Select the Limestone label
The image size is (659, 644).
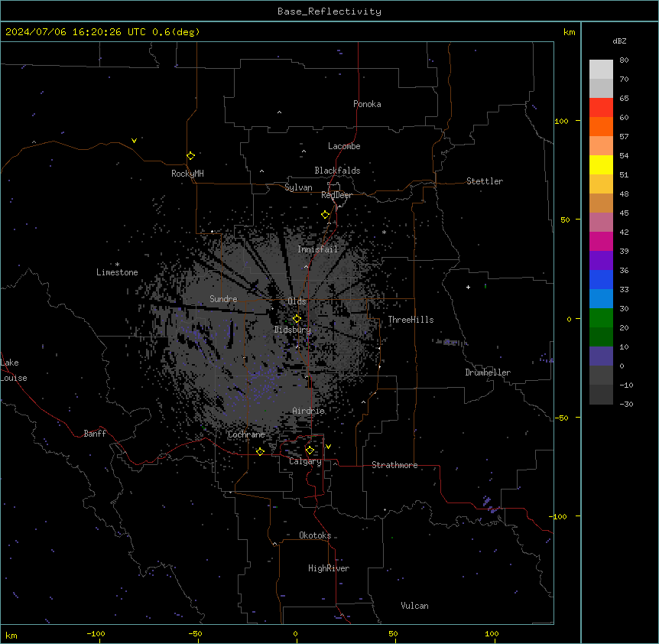click(117, 272)
